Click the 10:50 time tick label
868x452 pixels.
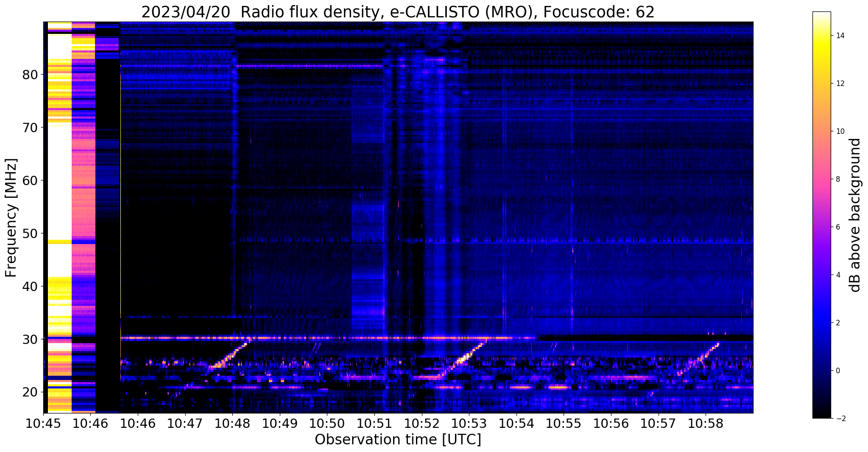pyautogui.click(x=327, y=423)
